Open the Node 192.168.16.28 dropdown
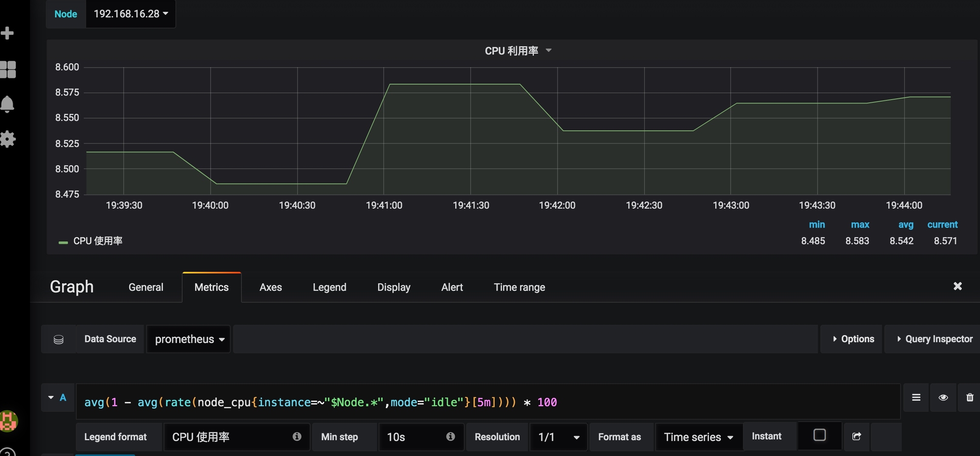Image resolution: width=980 pixels, height=456 pixels. coord(131,14)
